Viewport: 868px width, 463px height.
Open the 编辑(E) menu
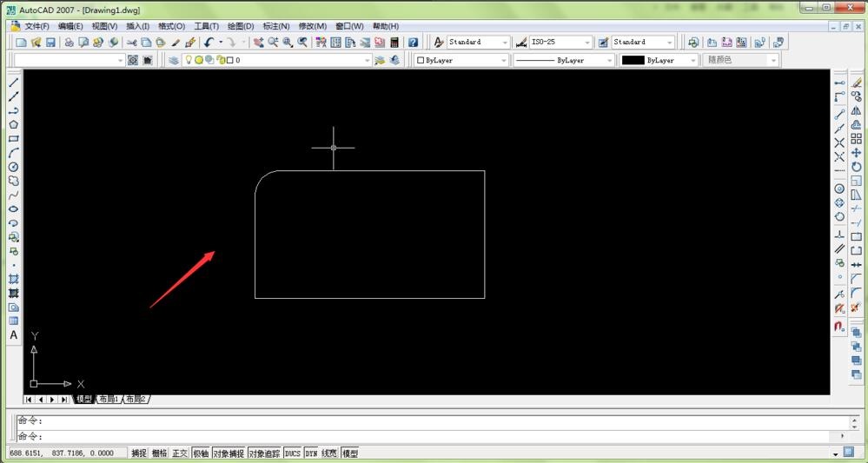[70, 26]
